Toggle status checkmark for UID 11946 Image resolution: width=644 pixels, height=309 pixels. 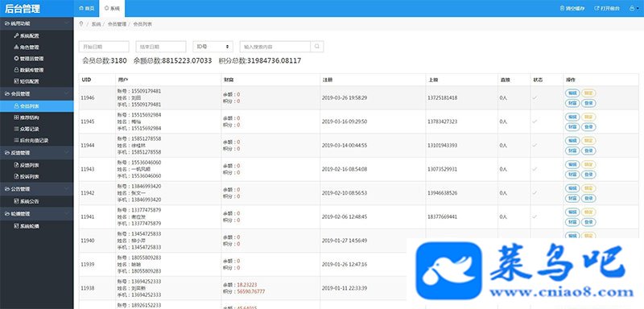(x=535, y=97)
